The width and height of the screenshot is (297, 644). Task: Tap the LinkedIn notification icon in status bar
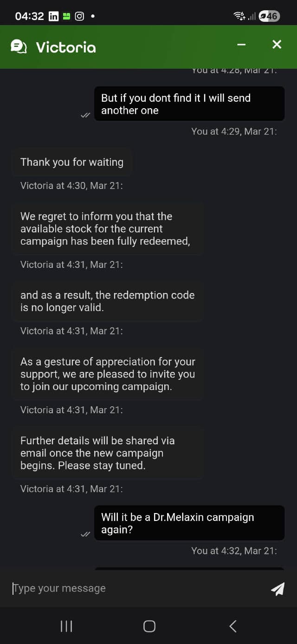[53, 16]
